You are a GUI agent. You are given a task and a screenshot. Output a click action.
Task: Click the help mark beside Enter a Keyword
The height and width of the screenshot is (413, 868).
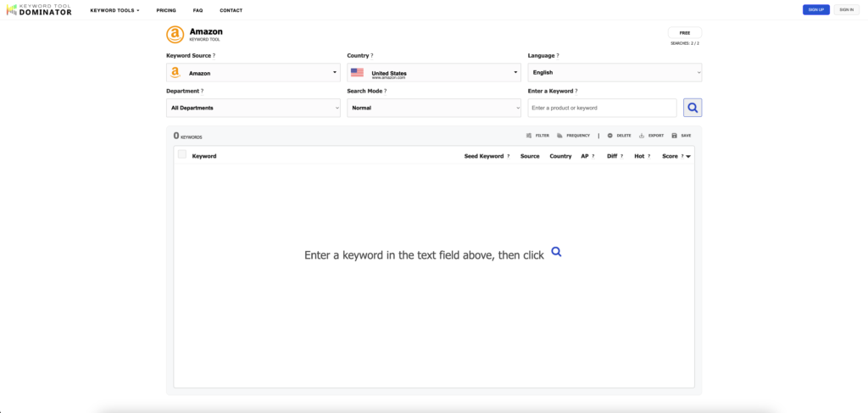576,92
